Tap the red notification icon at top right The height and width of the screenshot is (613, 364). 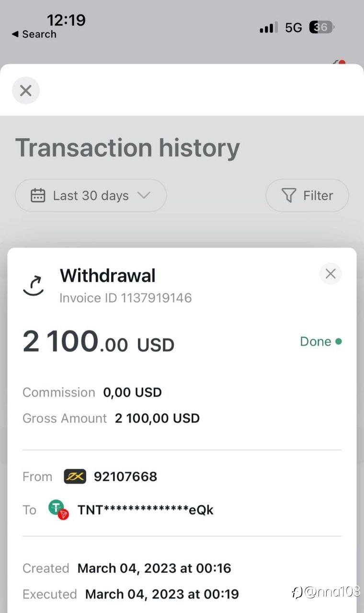[x=341, y=63]
